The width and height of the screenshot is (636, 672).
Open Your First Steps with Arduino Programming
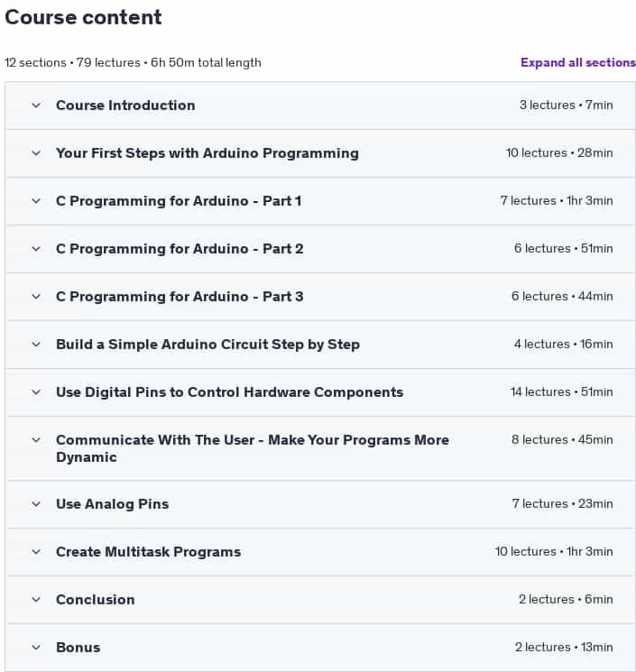[x=207, y=153]
